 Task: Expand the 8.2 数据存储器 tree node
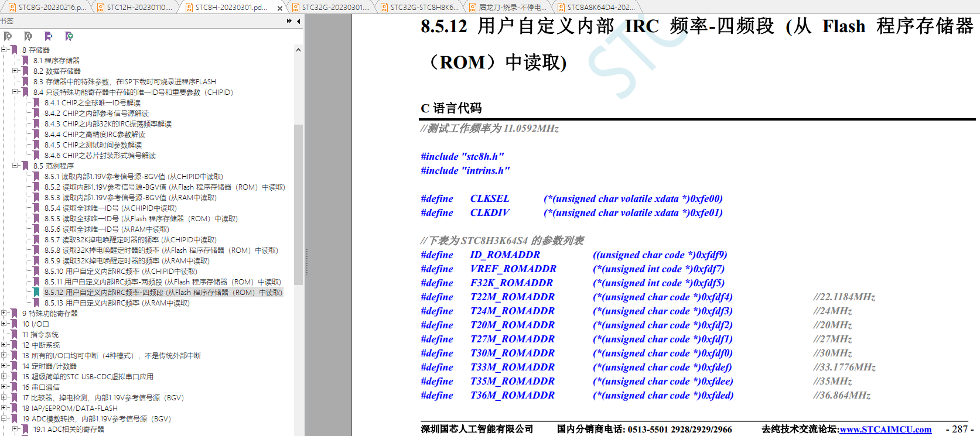(x=15, y=71)
